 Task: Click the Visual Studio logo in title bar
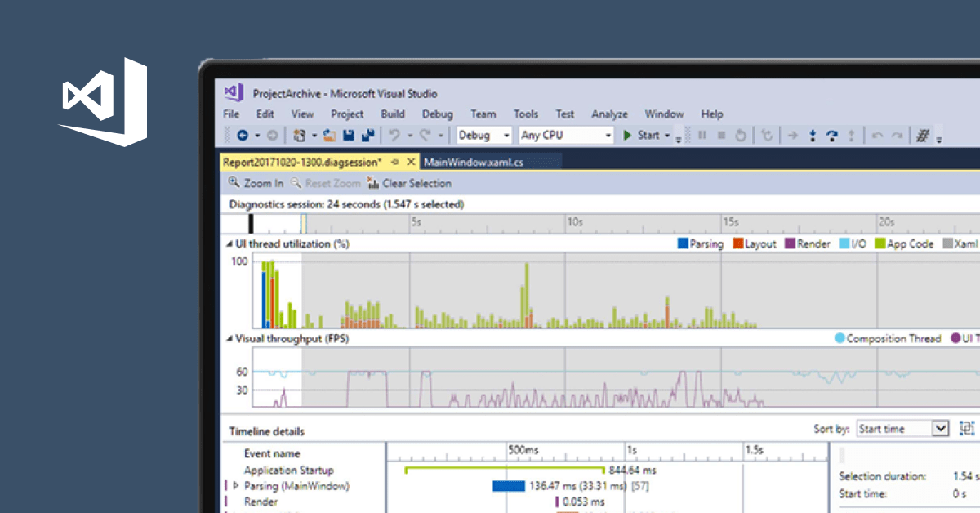(235, 93)
